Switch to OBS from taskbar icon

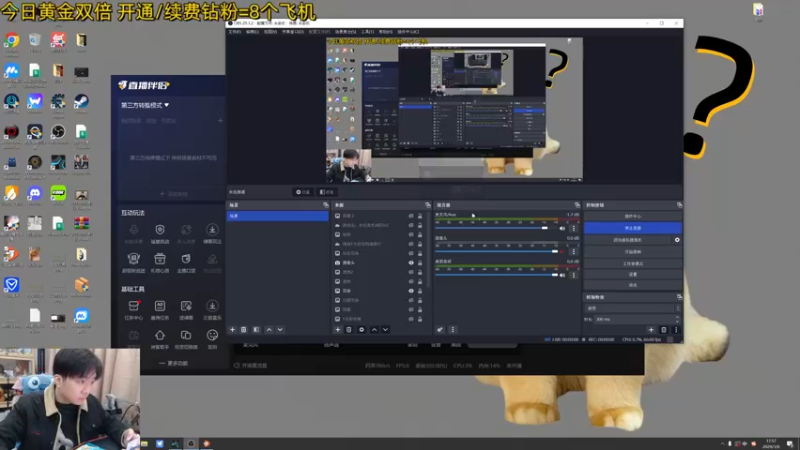[x=191, y=443]
